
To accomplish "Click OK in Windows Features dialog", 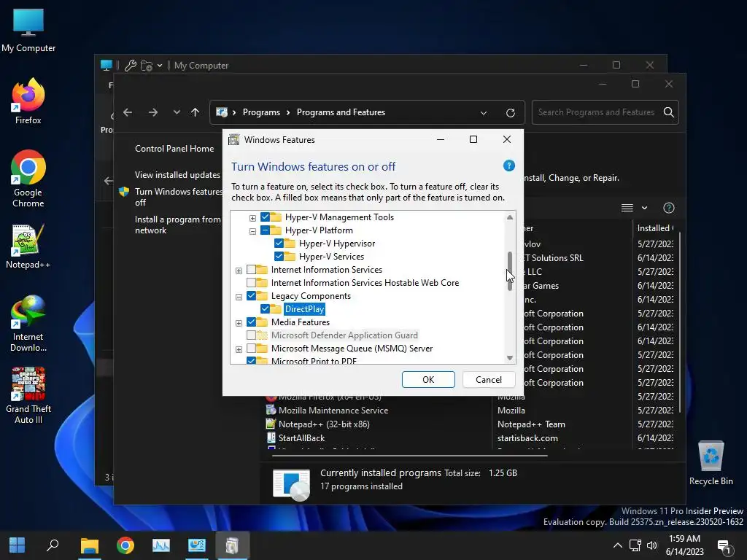I will click(428, 379).
